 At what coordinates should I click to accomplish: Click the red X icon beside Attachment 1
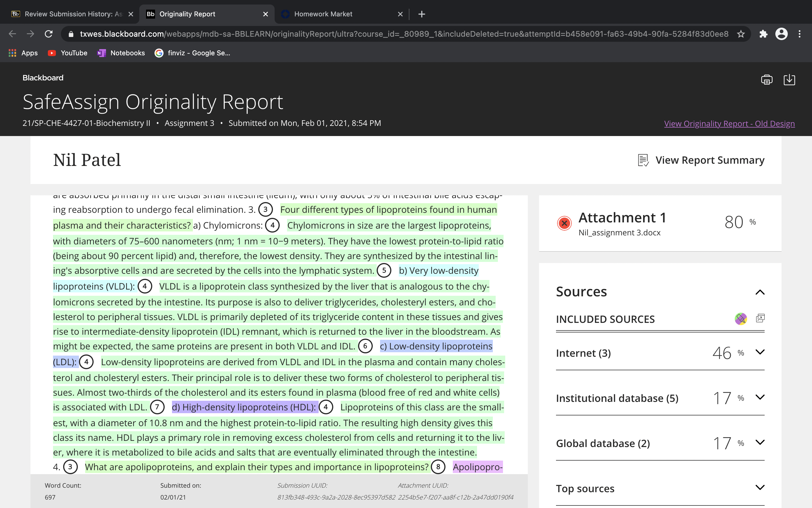(x=564, y=223)
